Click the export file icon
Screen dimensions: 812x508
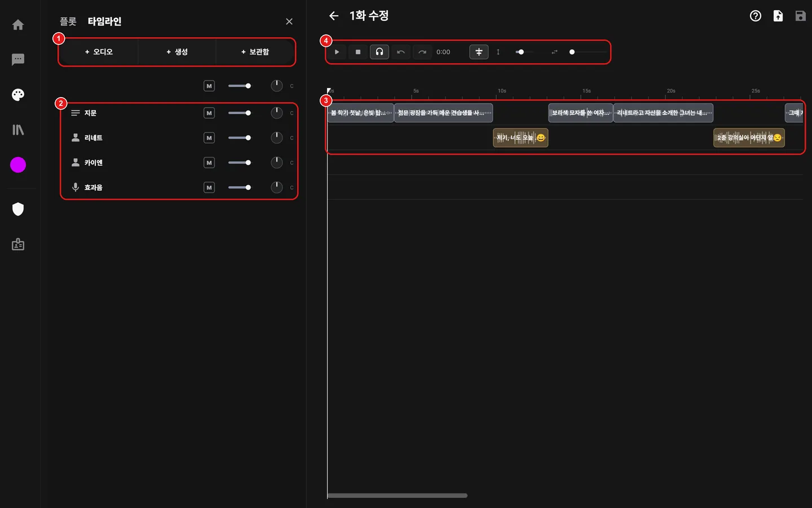click(778, 16)
